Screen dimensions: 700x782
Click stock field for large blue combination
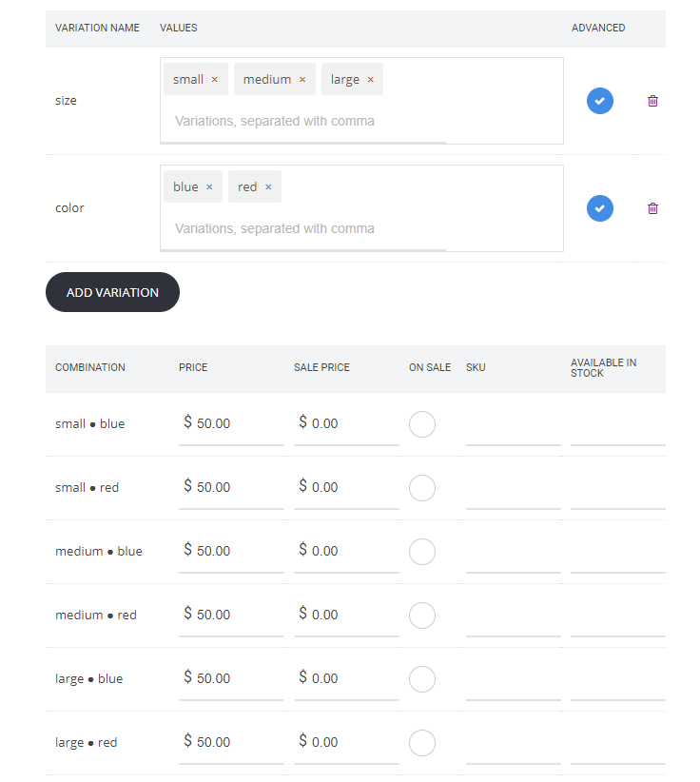point(617,680)
